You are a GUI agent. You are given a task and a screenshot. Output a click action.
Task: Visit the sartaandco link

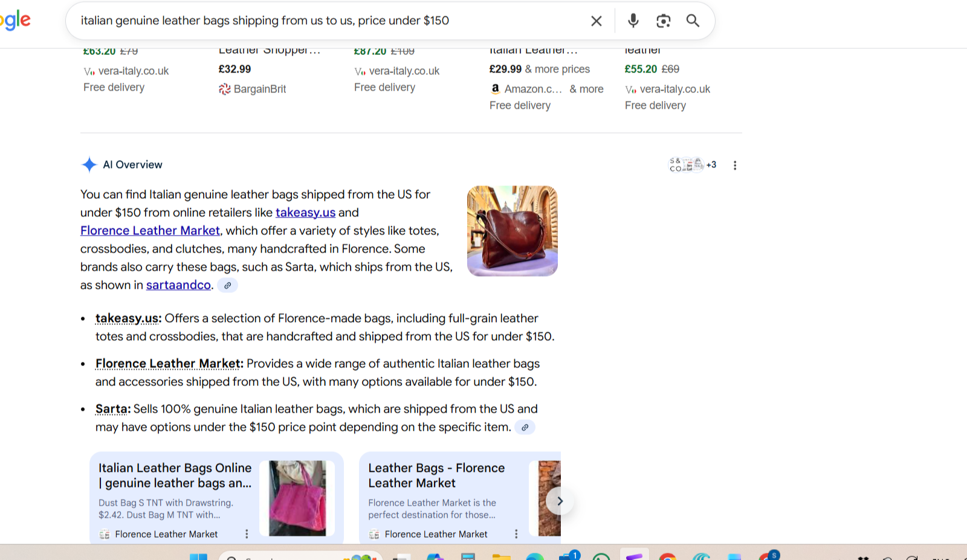click(x=178, y=285)
